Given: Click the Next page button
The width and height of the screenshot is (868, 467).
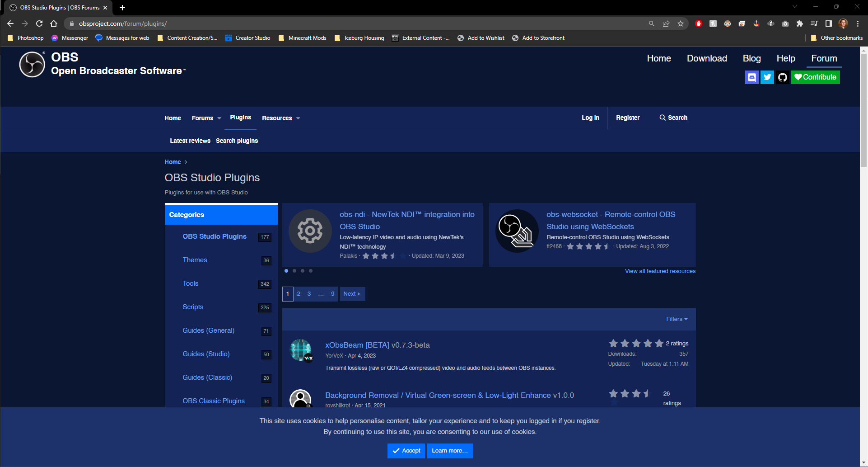Looking at the screenshot, I should (x=352, y=294).
